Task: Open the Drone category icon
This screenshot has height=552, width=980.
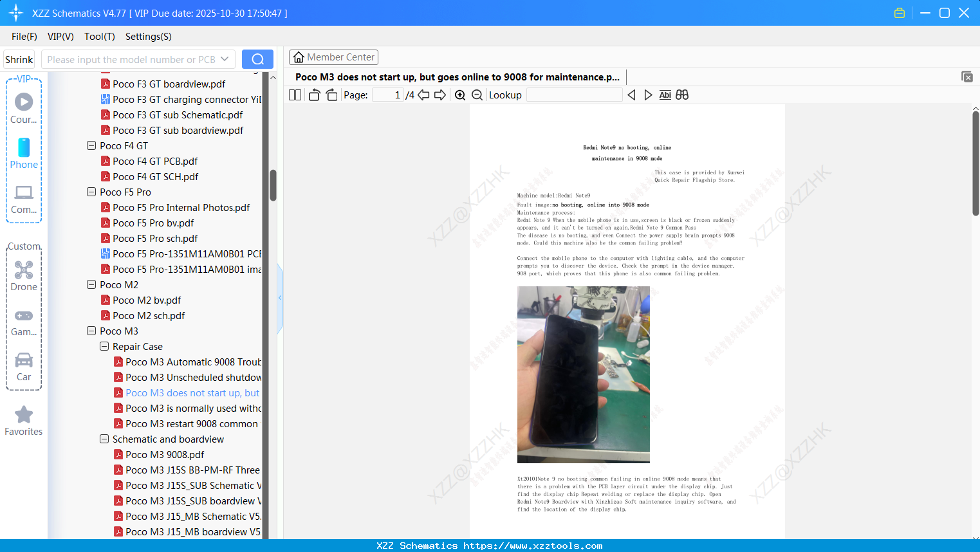Action: pos(24,270)
